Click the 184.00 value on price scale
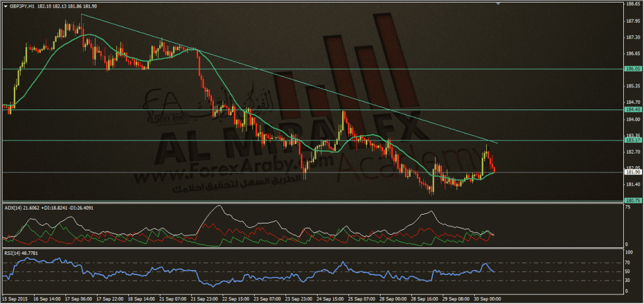This screenshot has height=304, width=644. pos(633,120)
